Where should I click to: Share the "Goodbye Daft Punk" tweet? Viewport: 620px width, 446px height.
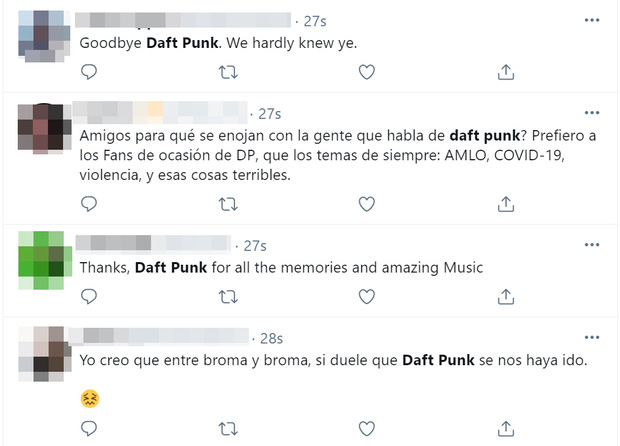pos(506,72)
